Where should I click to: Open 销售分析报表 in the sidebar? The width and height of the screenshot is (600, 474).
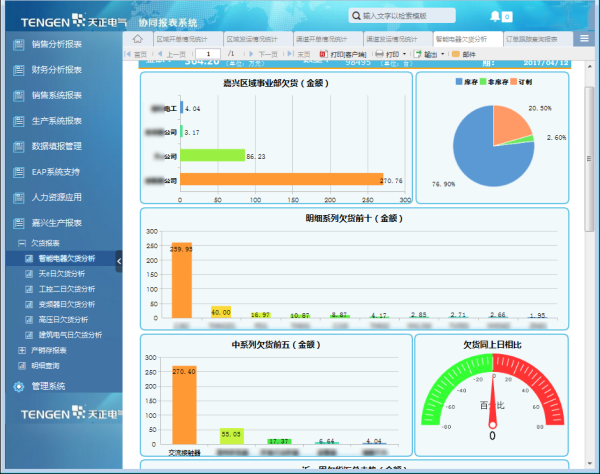click(56, 44)
